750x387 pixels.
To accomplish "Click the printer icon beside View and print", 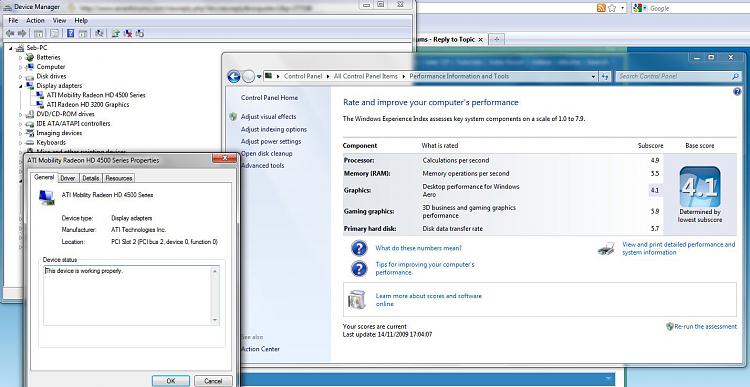I will coord(607,248).
